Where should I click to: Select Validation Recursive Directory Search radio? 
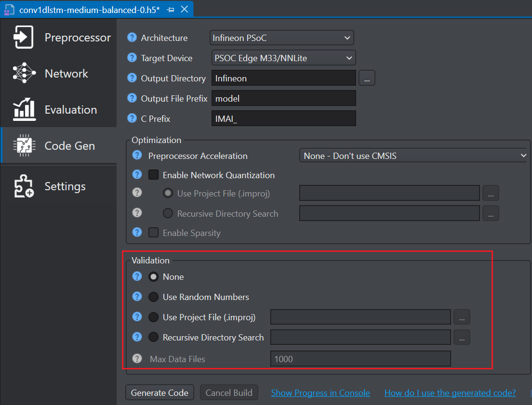click(x=153, y=337)
